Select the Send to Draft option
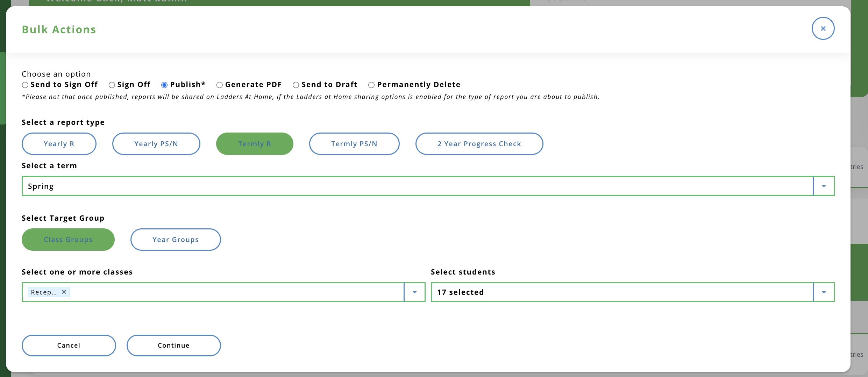This screenshot has height=377, width=868. pos(296,85)
